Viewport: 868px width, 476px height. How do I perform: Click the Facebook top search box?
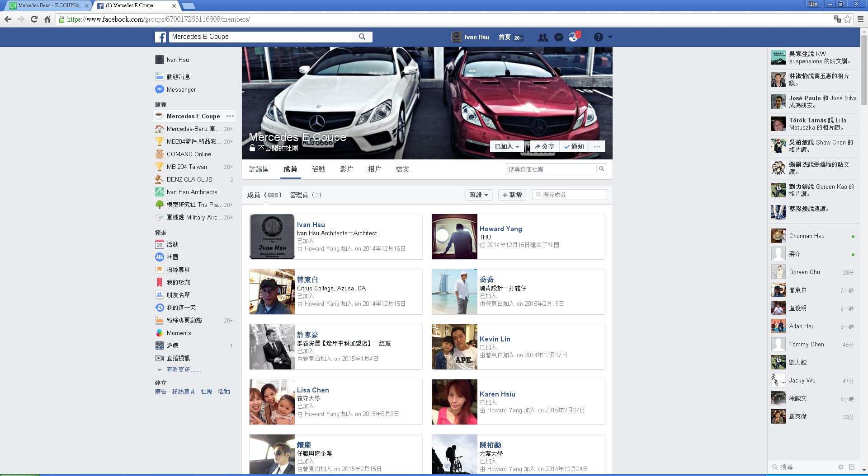[261, 37]
